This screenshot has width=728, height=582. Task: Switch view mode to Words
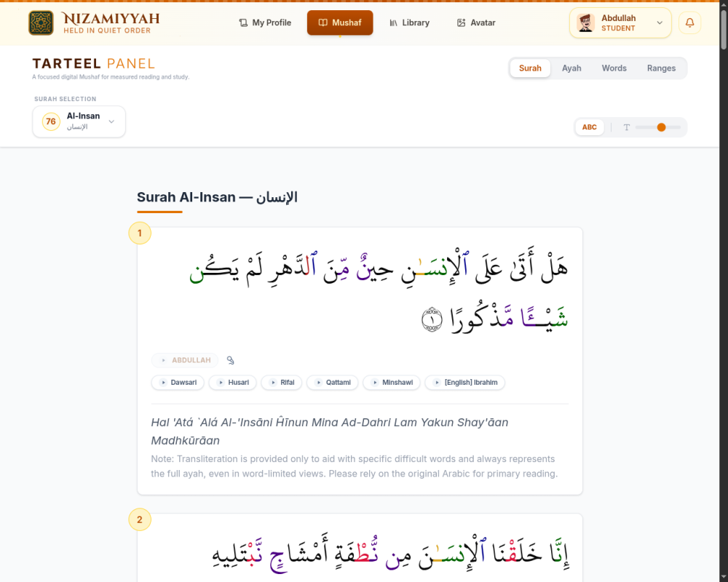614,68
